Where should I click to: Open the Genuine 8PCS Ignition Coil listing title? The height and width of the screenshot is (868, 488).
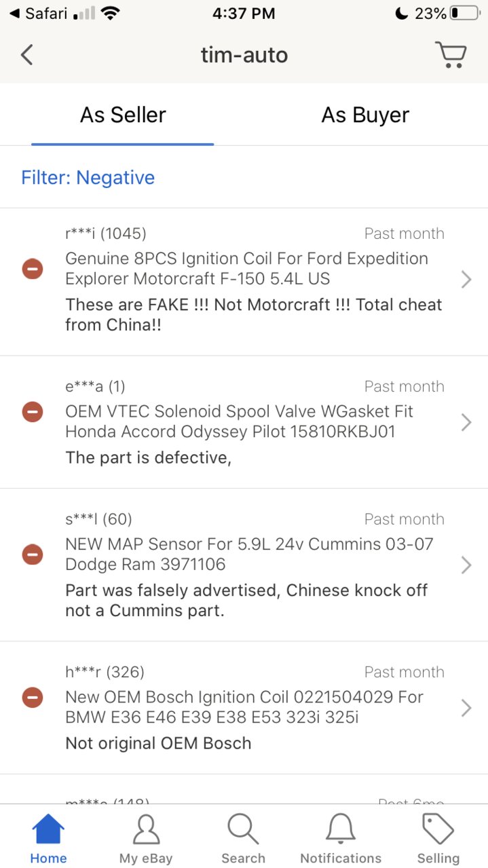click(x=247, y=269)
